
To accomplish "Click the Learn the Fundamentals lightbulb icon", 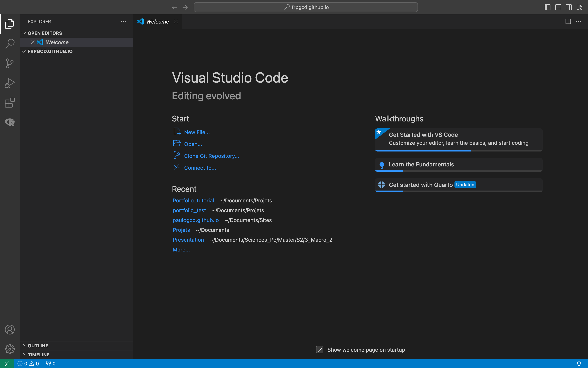I will click(x=382, y=165).
